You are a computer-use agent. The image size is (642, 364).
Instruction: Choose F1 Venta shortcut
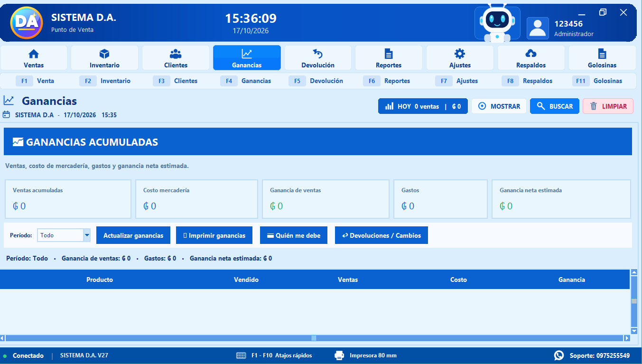(35, 81)
